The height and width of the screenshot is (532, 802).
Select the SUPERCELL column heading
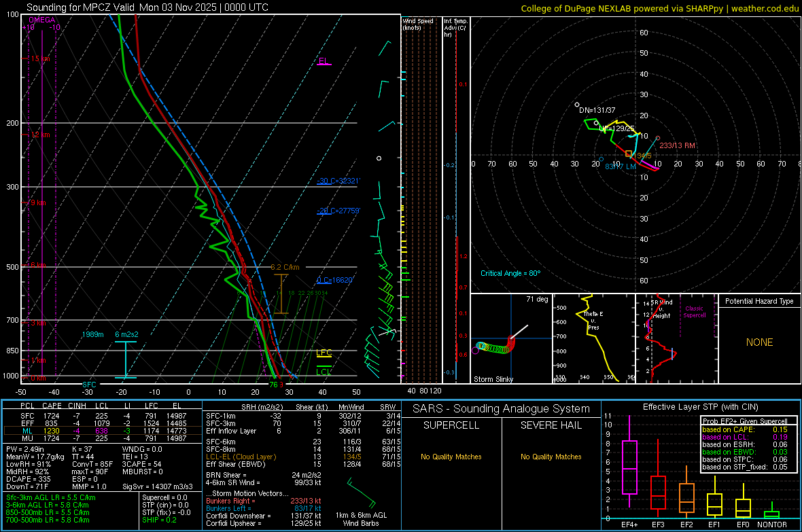point(451,425)
